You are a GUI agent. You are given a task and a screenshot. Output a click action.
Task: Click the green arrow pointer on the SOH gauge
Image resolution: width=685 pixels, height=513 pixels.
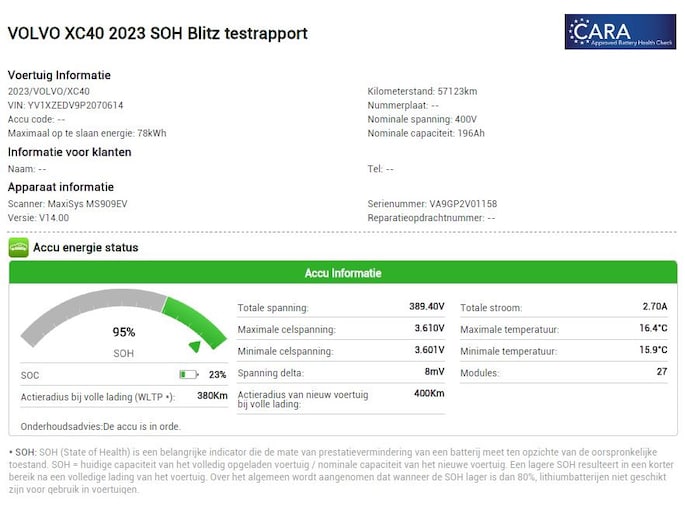193,344
